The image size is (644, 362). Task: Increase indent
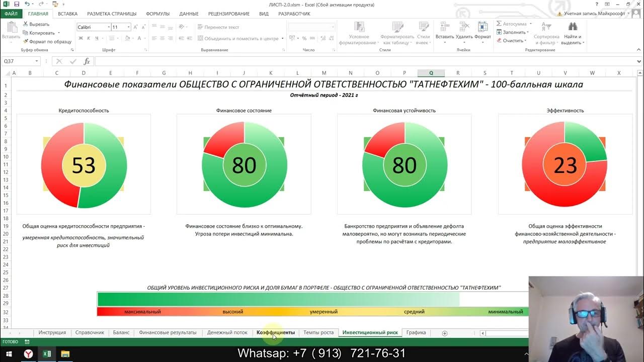click(x=190, y=38)
